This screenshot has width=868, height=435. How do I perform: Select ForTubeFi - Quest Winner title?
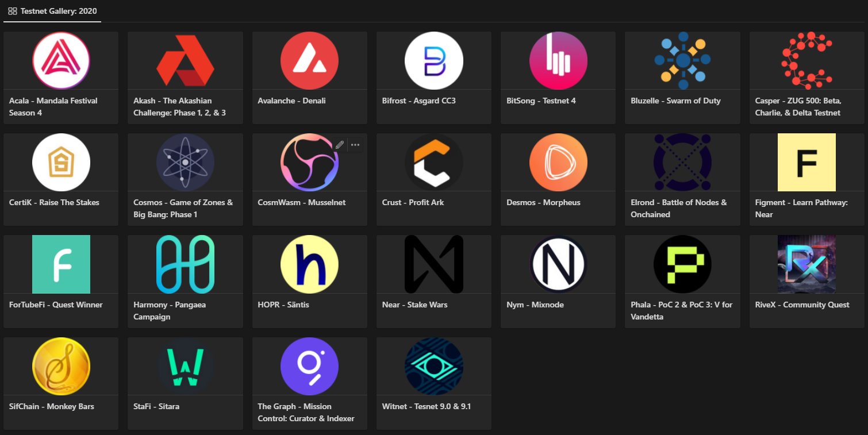click(56, 305)
